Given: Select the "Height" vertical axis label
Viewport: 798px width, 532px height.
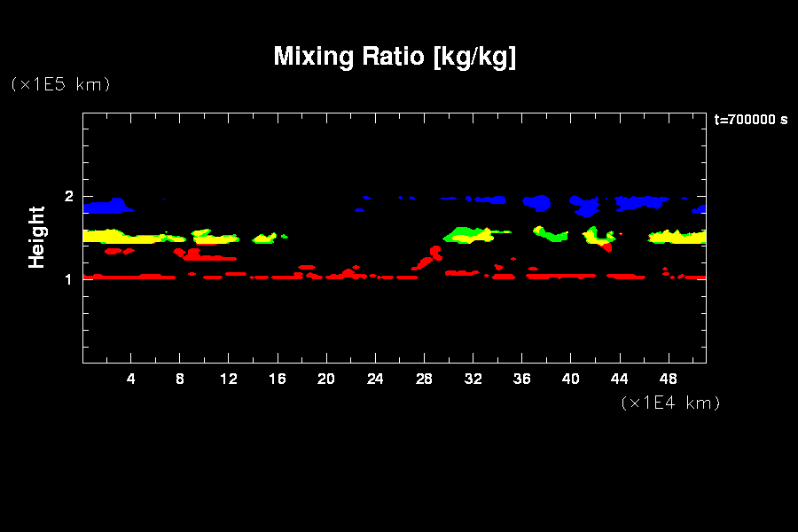Looking at the screenshot, I should pyautogui.click(x=36, y=237).
